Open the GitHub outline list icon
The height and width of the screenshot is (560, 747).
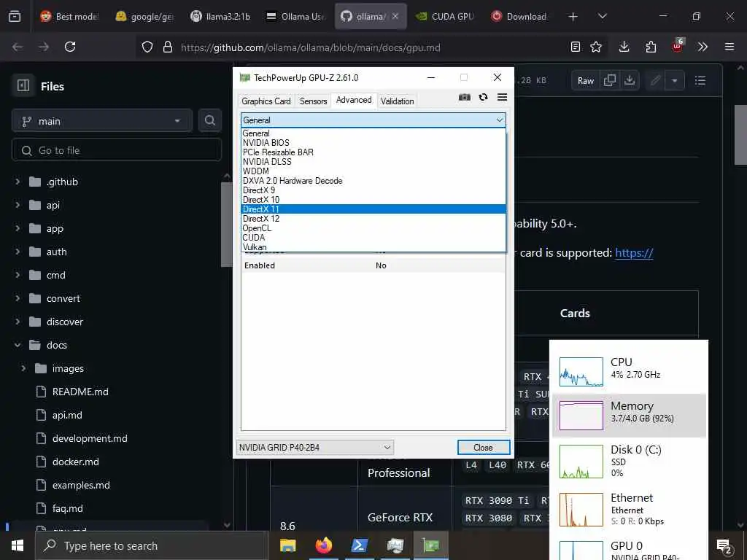pyautogui.click(x=700, y=80)
